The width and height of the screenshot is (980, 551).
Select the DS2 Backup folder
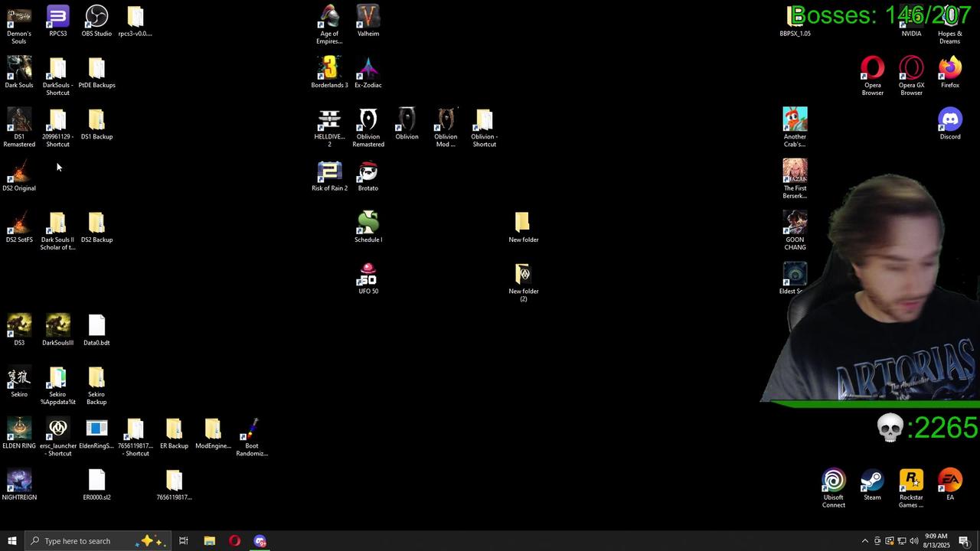(x=96, y=227)
